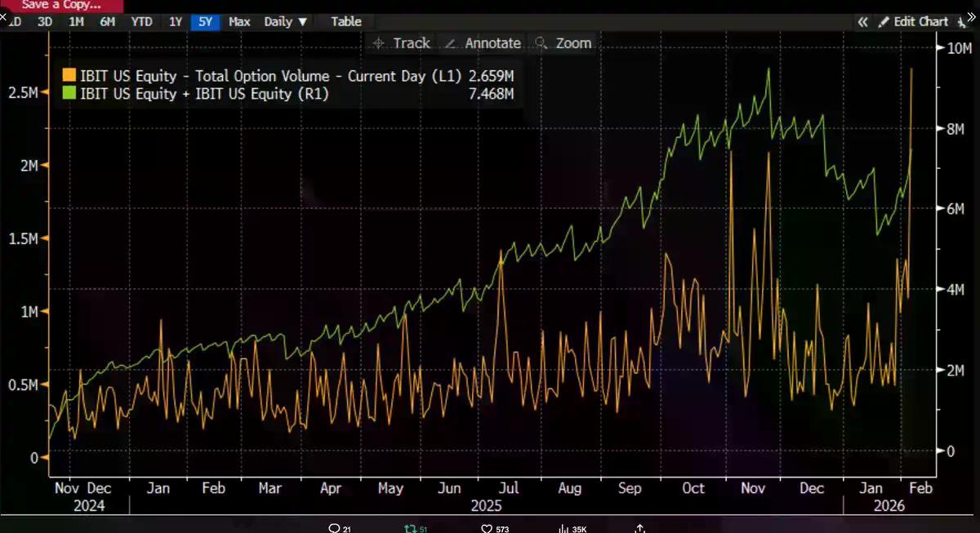Click the green retweet icon

coord(411,528)
